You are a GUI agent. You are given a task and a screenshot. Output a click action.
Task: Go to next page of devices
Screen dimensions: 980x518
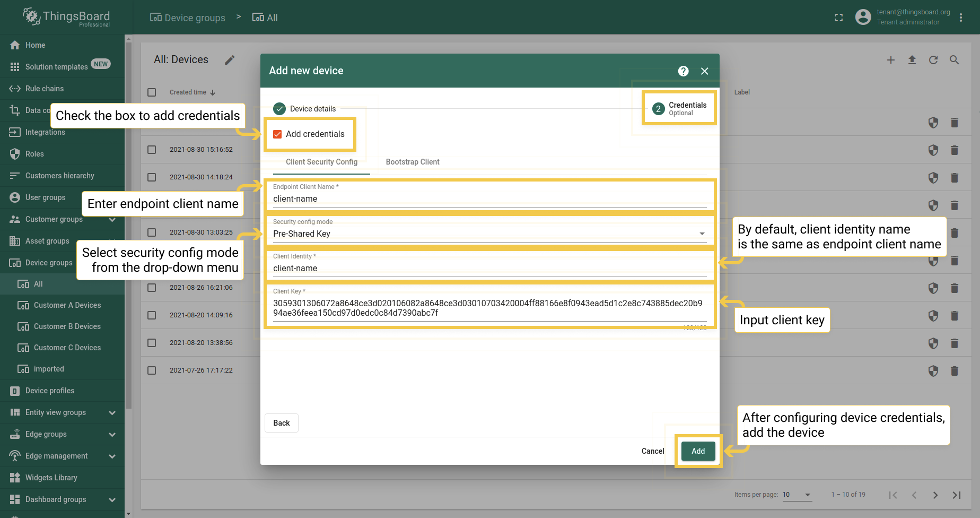(x=935, y=495)
